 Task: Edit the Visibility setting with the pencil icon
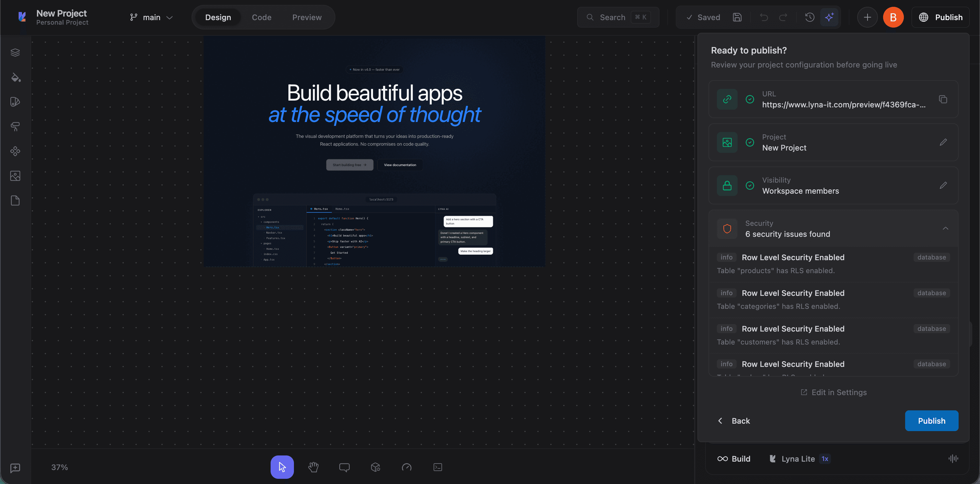(944, 186)
